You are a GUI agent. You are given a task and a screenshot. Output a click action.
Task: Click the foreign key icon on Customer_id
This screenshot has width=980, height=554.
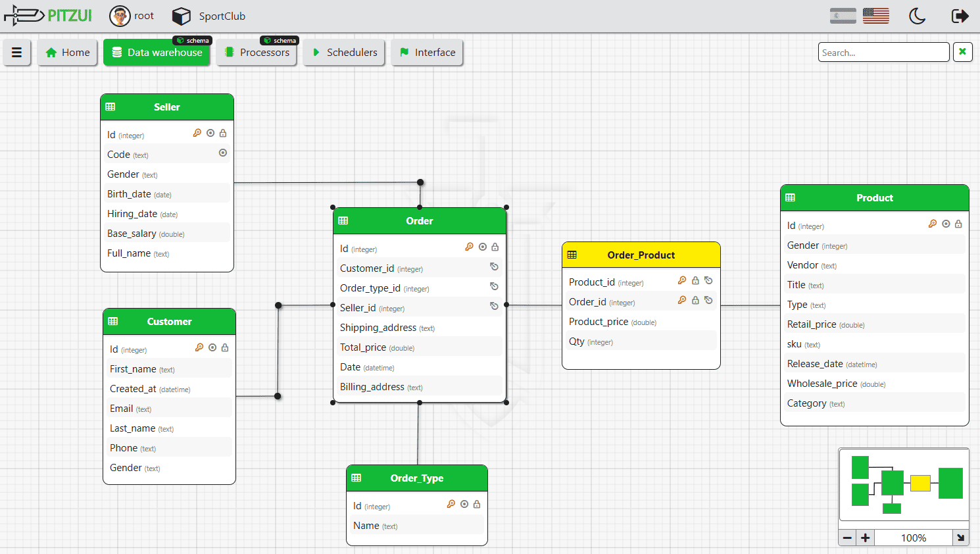click(x=494, y=266)
